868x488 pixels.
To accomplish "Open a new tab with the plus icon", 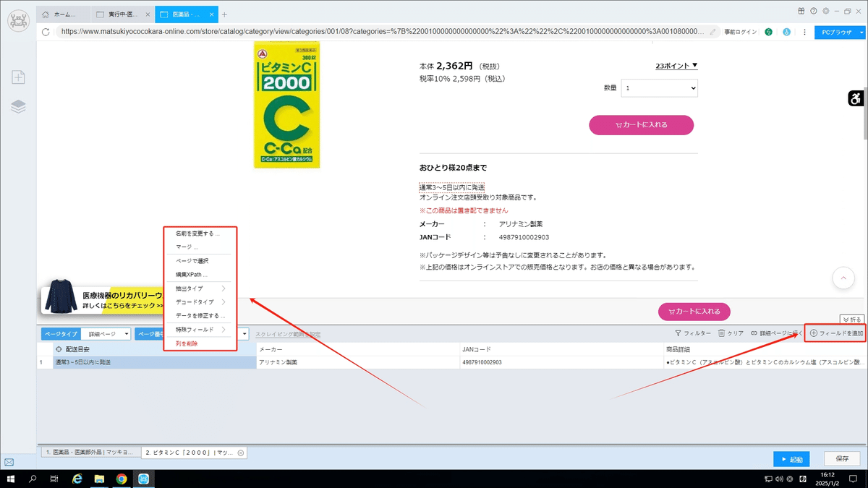I will click(224, 14).
